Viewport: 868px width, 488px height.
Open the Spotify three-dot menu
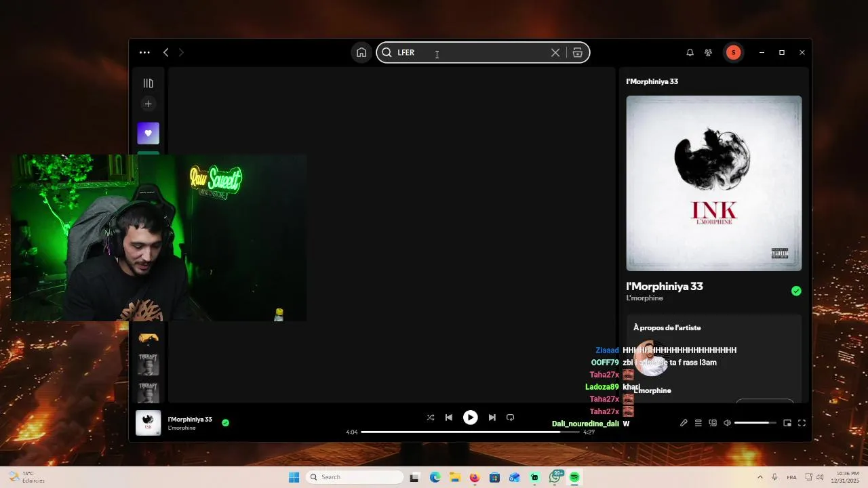(x=144, y=52)
